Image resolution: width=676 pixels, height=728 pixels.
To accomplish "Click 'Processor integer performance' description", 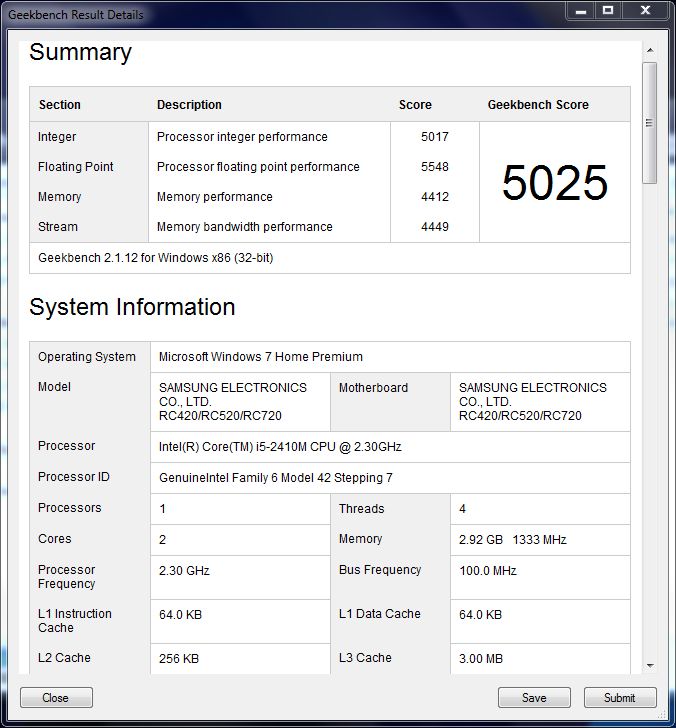I will [x=242, y=137].
